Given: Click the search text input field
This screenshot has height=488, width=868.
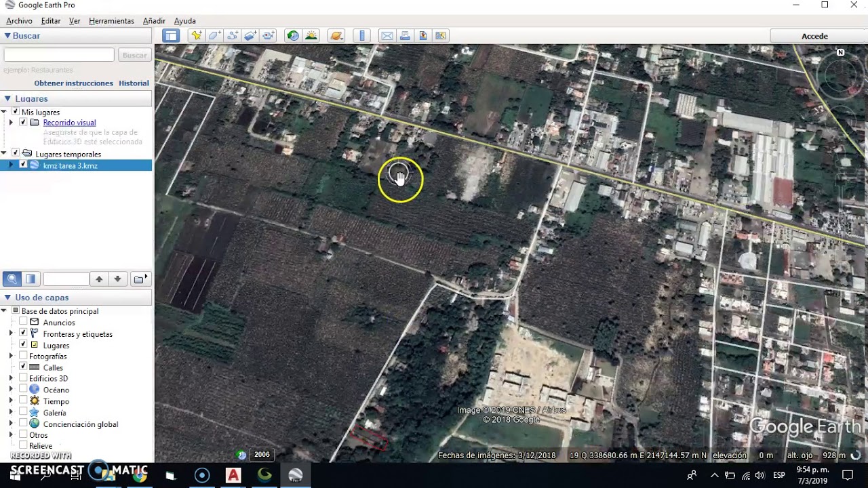Looking at the screenshot, I should [x=59, y=55].
